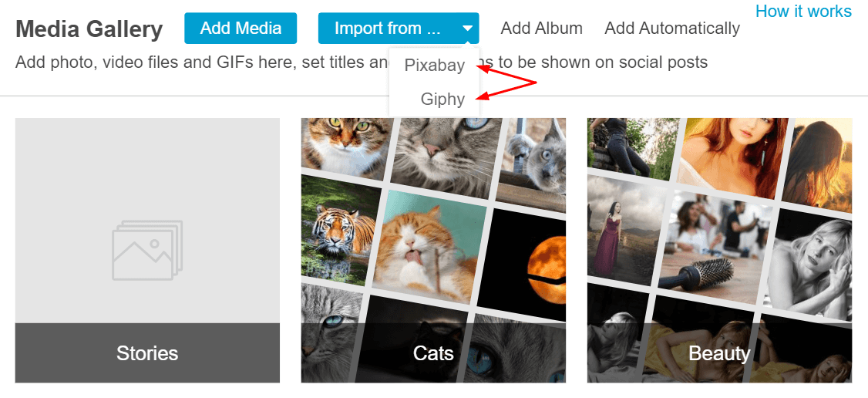The image size is (868, 398).
Task: Select Pixabay from the import menu
Action: pyautogui.click(x=435, y=66)
